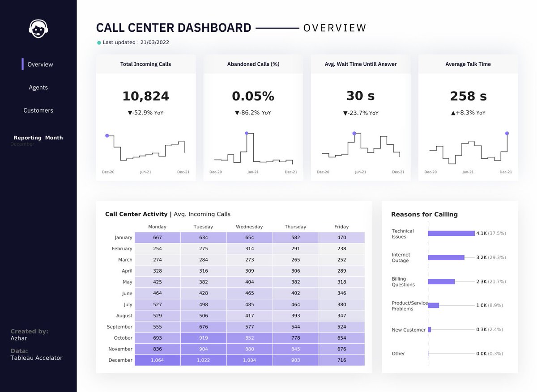Screen dimensions: 537x392
Task: Click the +8.3% YoY change indicator
Action: pos(468,113)
